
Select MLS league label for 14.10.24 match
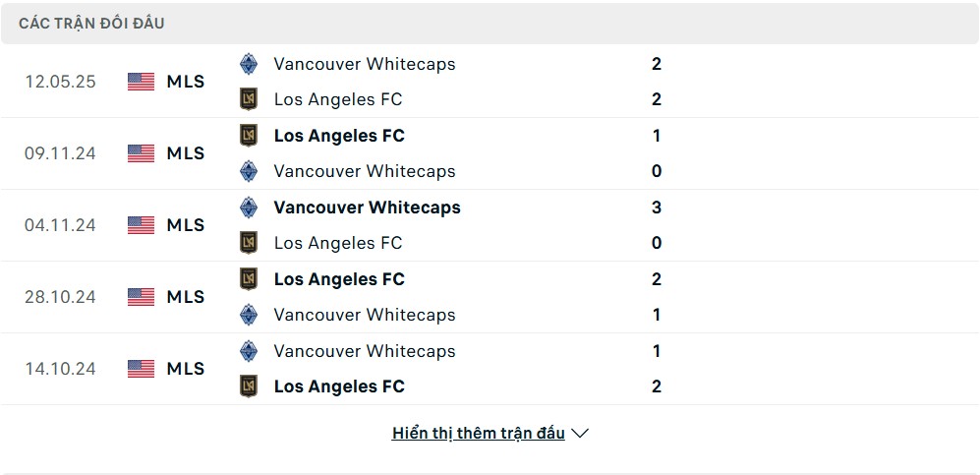point(186,369)
